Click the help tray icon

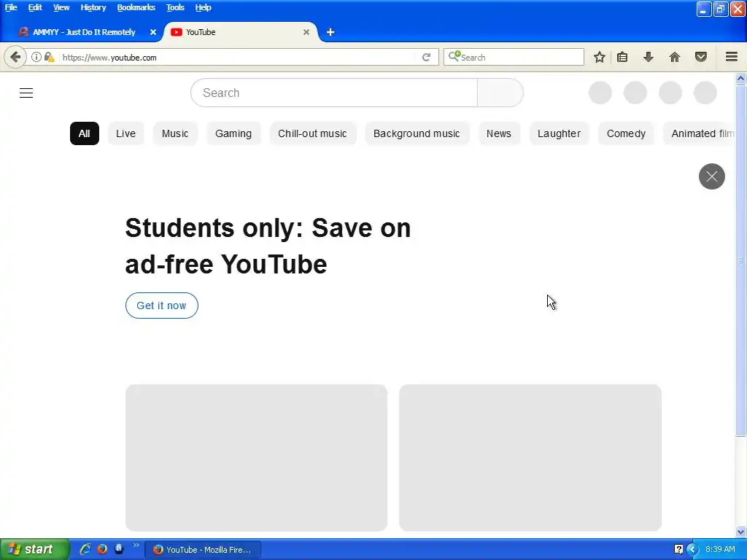pyautogui.click(x=679, y=550)
